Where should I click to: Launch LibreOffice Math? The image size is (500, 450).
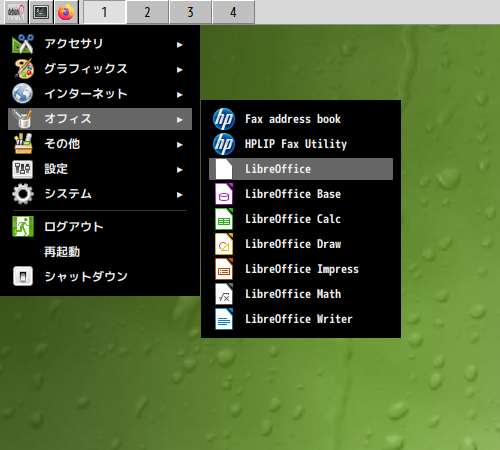301,294
